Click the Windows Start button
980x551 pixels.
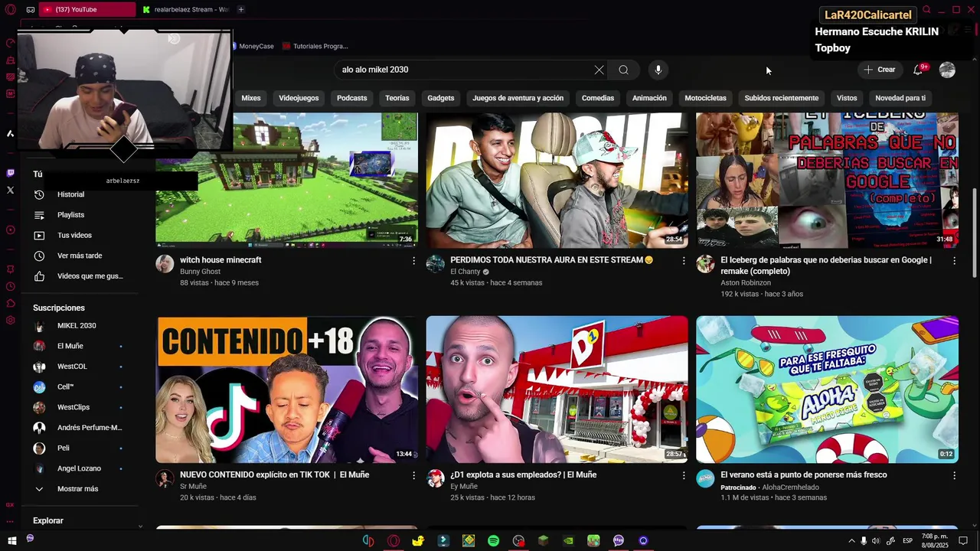11,541
